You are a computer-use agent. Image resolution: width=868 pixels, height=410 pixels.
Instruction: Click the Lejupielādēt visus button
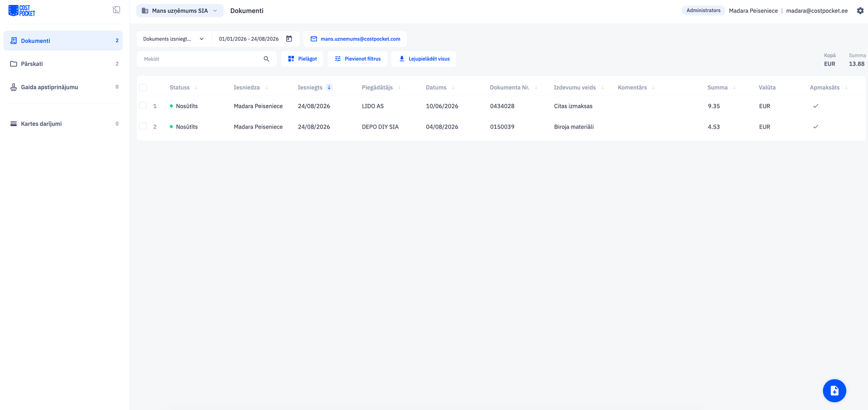(424, 59)
